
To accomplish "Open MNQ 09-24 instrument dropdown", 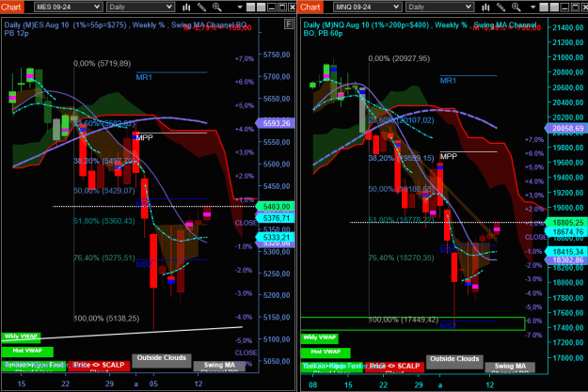I will tap(368, 7).
